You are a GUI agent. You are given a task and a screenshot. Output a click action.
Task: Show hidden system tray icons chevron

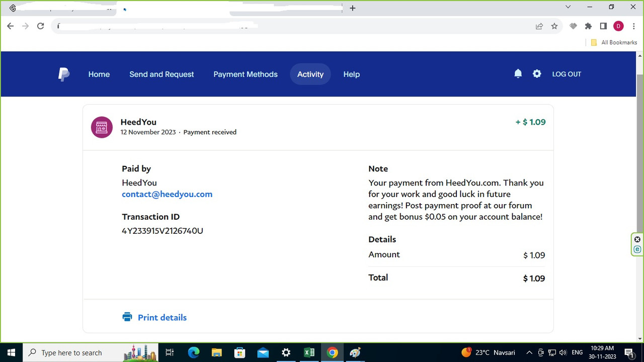coord(529,352)
